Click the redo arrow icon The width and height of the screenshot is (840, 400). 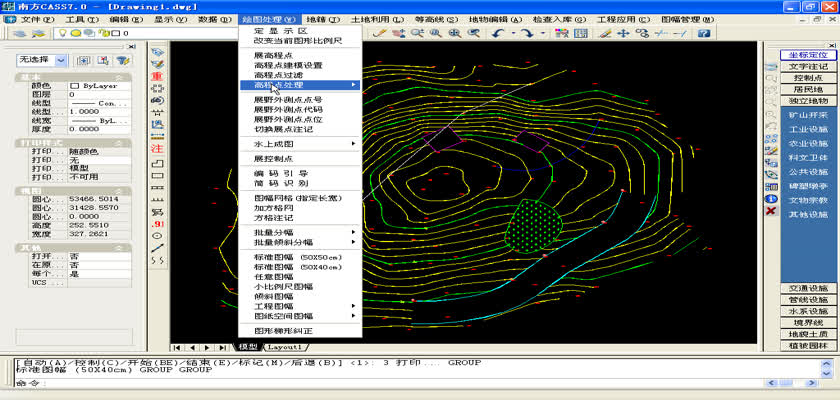pyautogui.click(x=528, y=33)
